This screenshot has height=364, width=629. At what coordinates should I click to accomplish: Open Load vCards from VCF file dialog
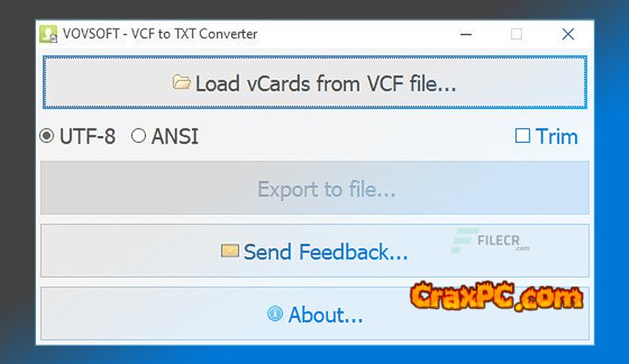pyautogui.click(x=315, y=82)
